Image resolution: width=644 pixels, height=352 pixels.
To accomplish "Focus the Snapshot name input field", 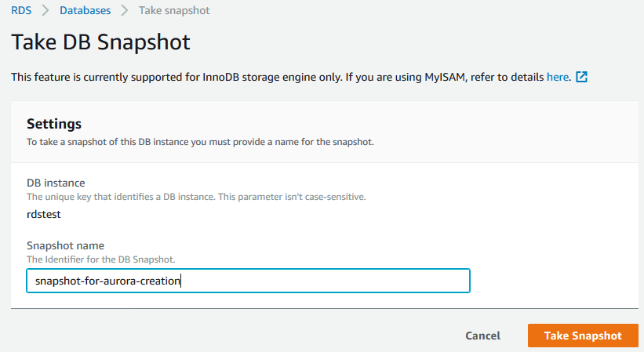I will tap(248, 281).
